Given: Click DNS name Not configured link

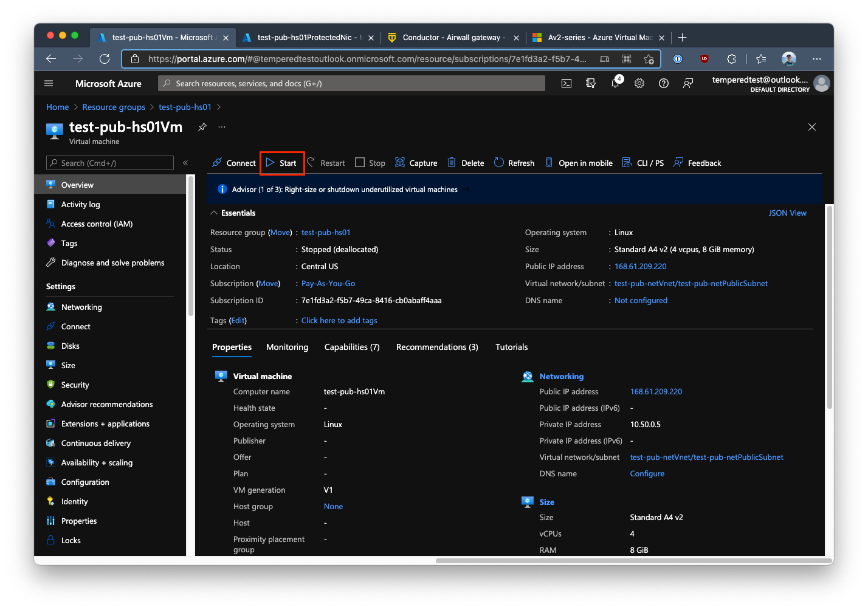Looking at the screenshot, I should (641, 300).
